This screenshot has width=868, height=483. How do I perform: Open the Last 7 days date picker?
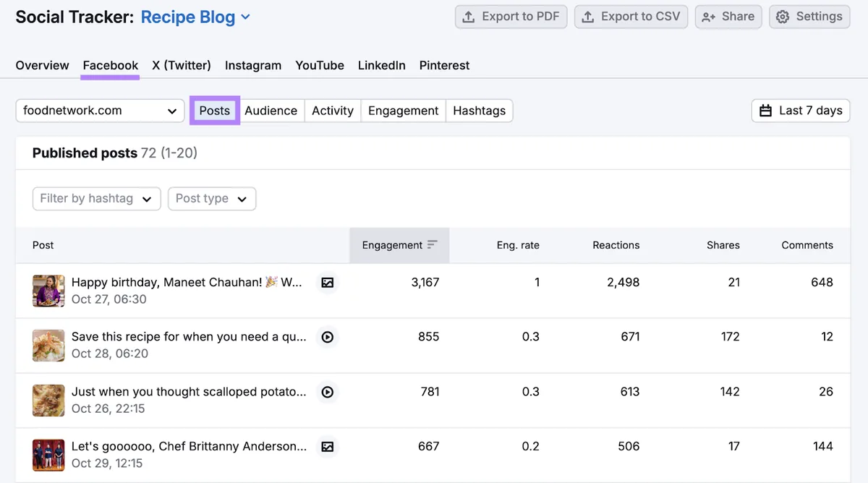[x=801, y=111]
